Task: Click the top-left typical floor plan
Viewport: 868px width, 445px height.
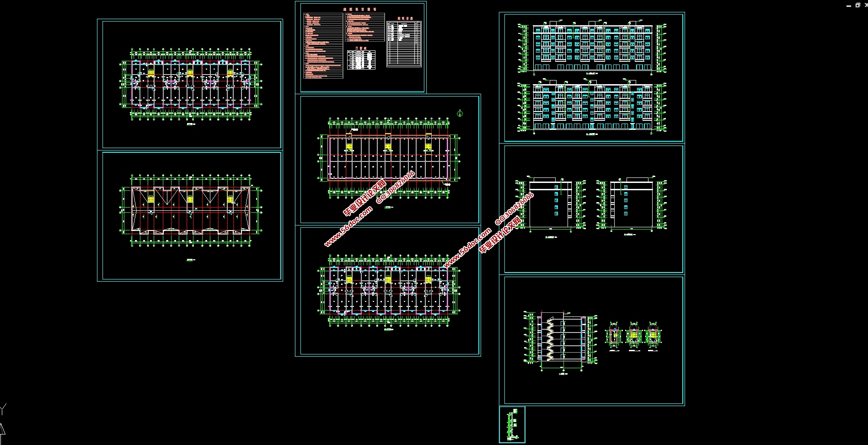Action: 190,84
